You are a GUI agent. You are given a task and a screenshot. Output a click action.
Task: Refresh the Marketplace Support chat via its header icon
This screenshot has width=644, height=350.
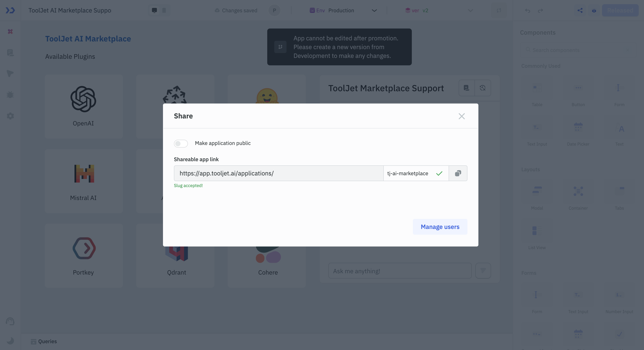pyautogui.click(x=483, y=88)
